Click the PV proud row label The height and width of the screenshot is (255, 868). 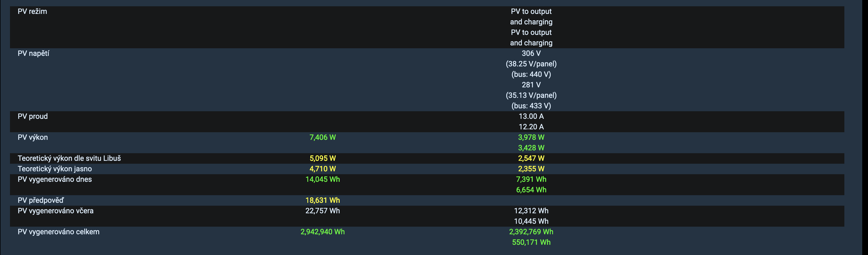[33, 116]
